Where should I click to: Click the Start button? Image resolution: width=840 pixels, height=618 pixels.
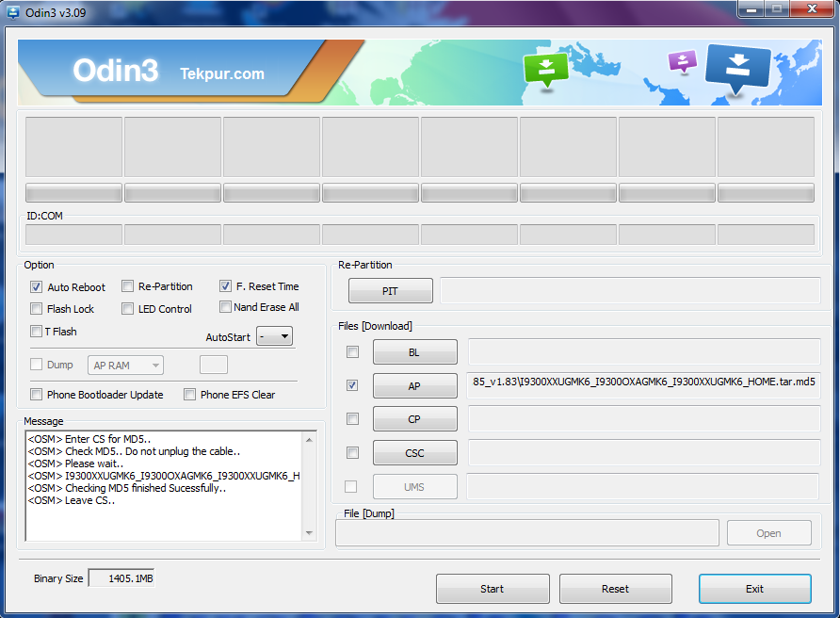click(493, 589)
